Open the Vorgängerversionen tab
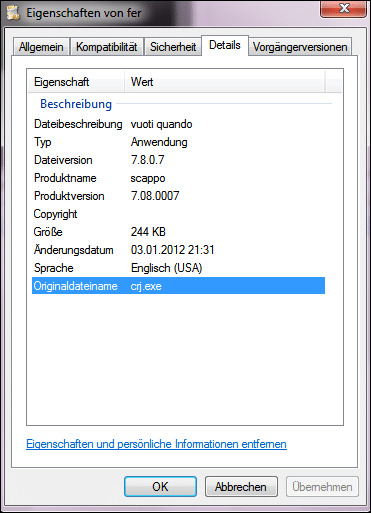The image size is (371, 513). point(300,47)
